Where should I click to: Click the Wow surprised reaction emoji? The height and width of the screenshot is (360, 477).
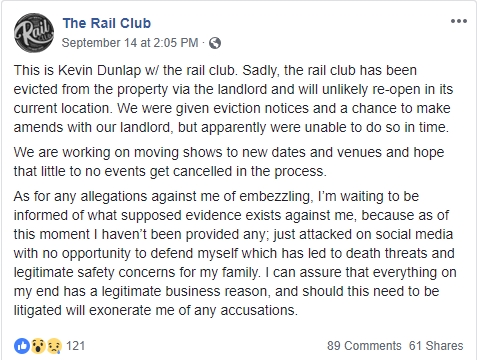click(38, 346)
